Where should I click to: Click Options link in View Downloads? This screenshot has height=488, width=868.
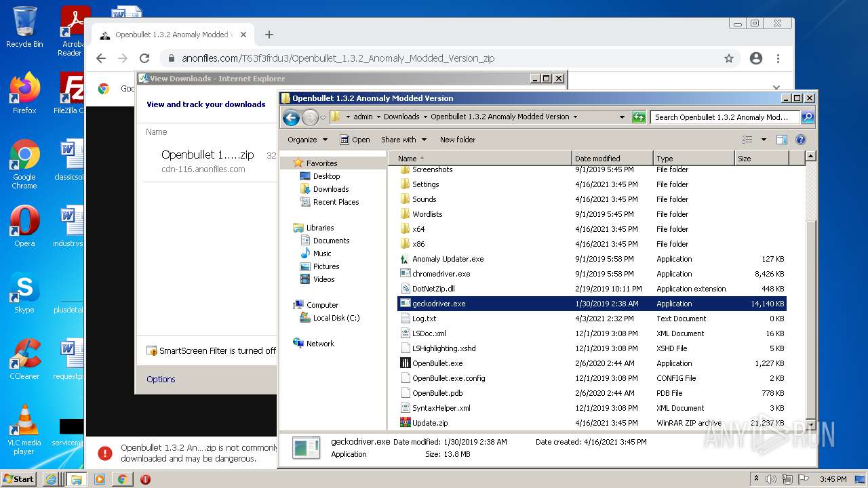pos(161,380)
